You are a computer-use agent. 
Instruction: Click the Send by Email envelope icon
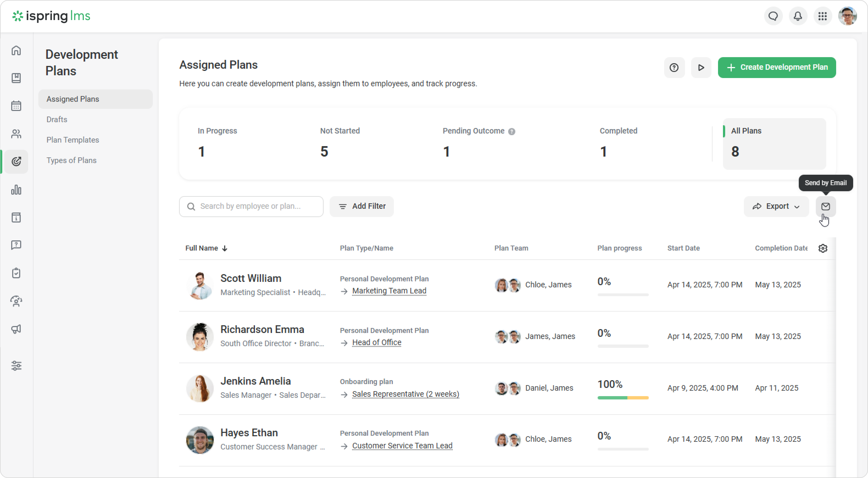click(x=825, y=206)
